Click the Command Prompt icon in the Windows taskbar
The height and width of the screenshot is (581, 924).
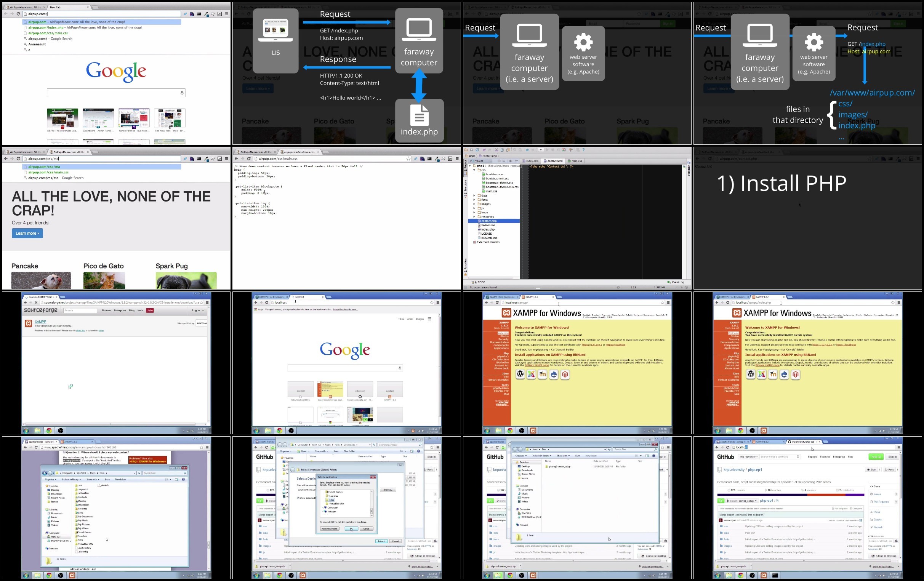pos(775,575)
